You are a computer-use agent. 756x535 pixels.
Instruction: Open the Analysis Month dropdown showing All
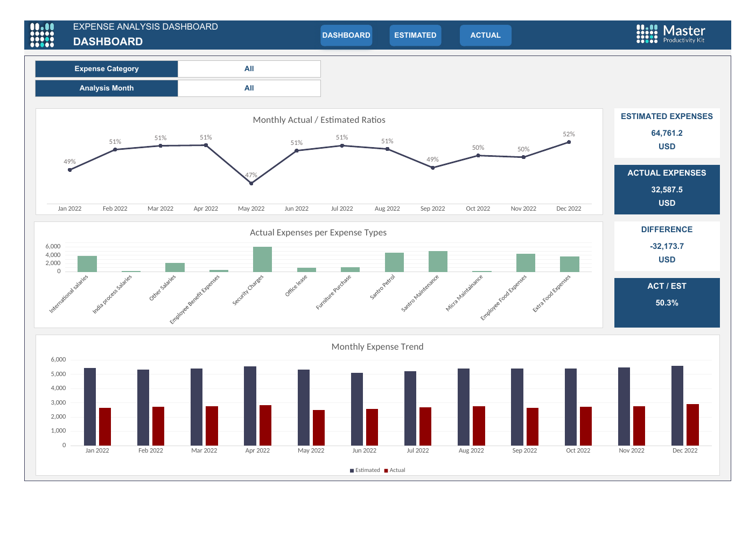(249, 88)
